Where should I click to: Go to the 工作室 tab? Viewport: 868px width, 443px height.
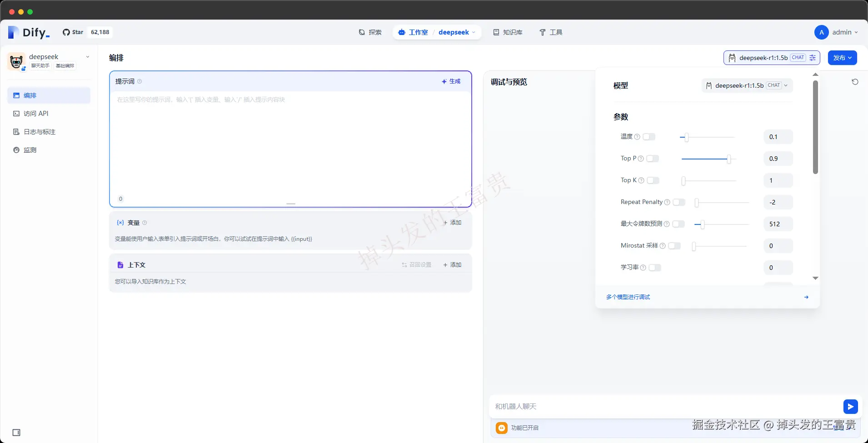point(413,32)
